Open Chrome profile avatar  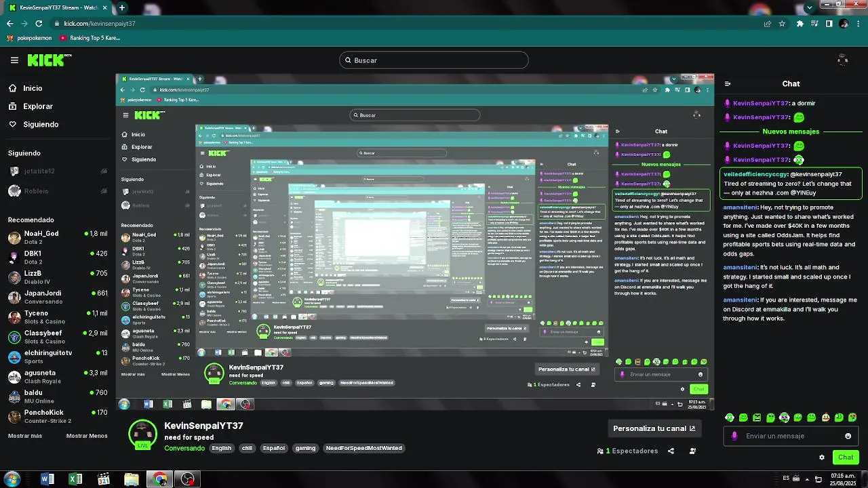point(844,23)
